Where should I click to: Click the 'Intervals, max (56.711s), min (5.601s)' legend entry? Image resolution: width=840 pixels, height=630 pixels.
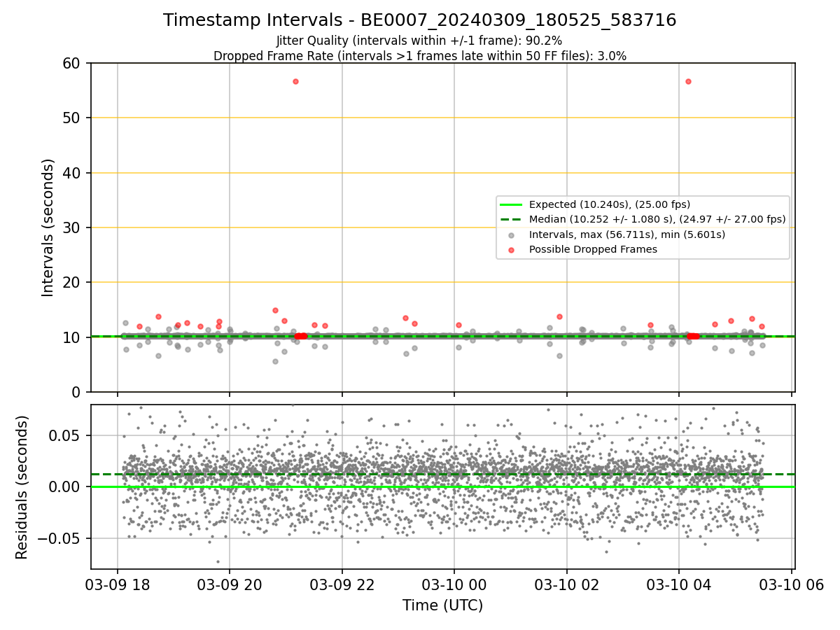tap(627, 234)
